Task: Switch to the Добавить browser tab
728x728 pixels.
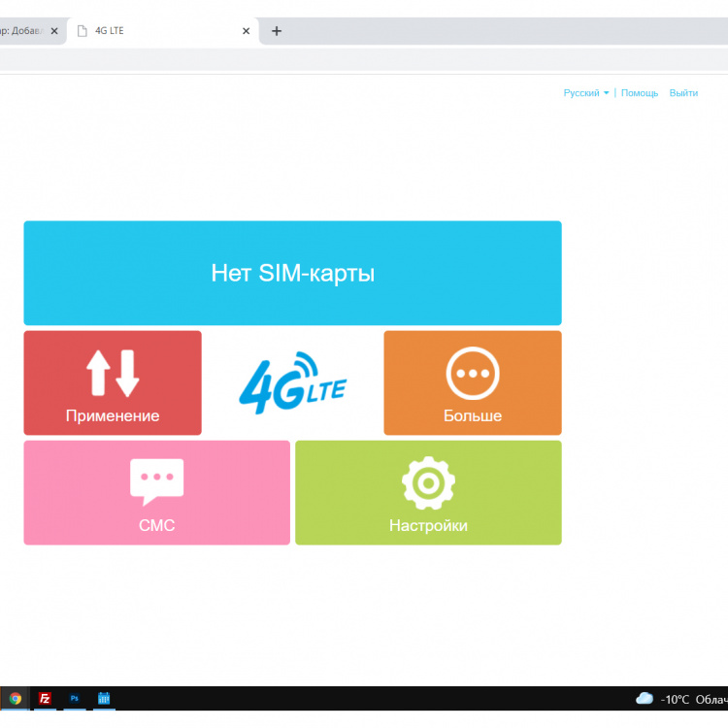Action: click(x=21, y=31)
